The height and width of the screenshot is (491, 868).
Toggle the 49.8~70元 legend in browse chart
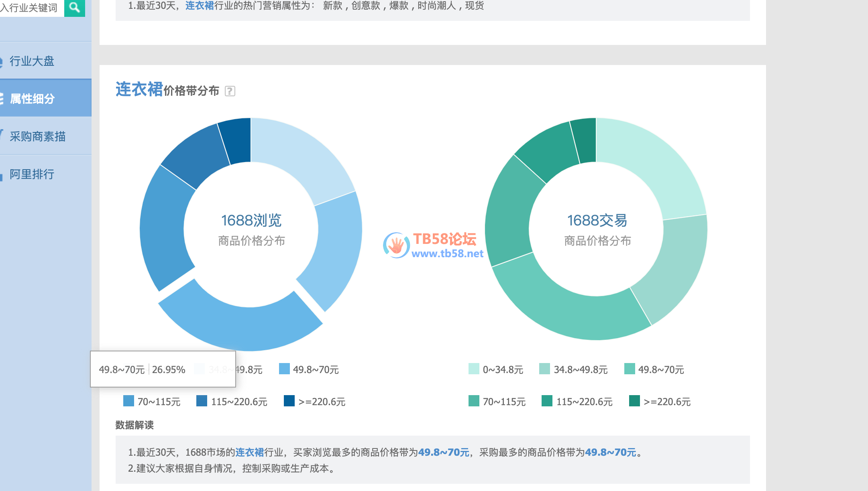click(309, 369)
